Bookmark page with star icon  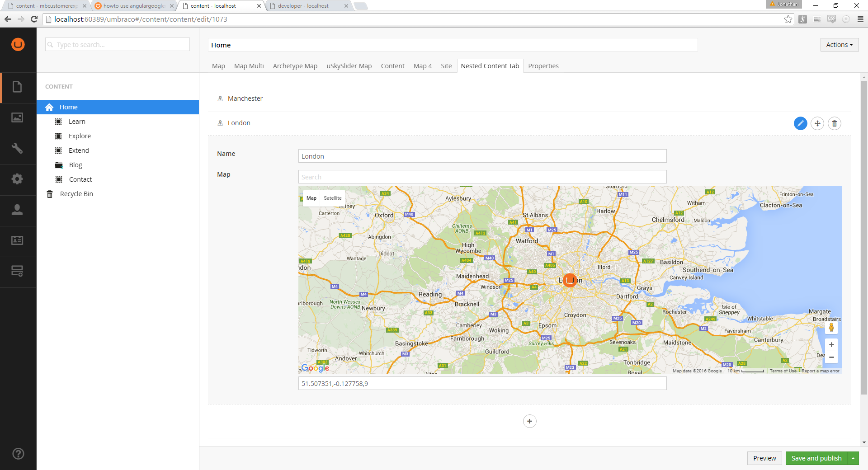[788, 19]
